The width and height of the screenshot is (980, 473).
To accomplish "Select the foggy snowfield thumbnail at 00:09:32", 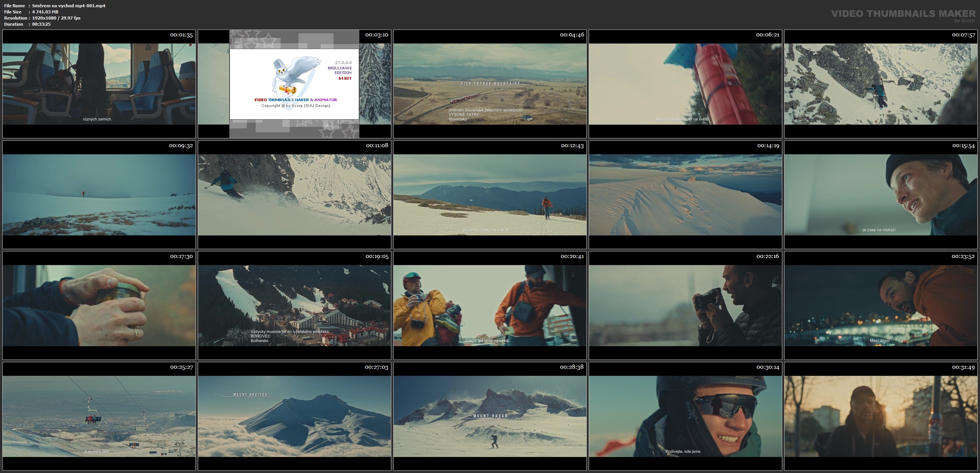I will (x=99, y=195).
